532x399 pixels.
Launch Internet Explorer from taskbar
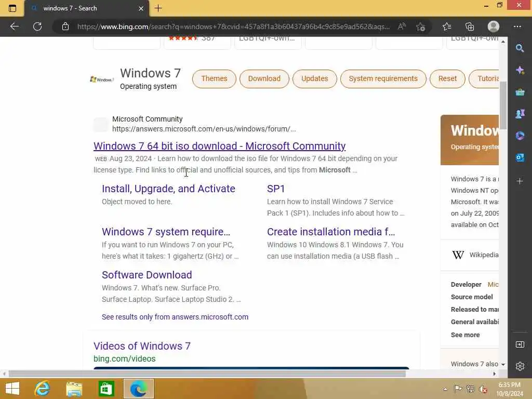click(43, 389)
